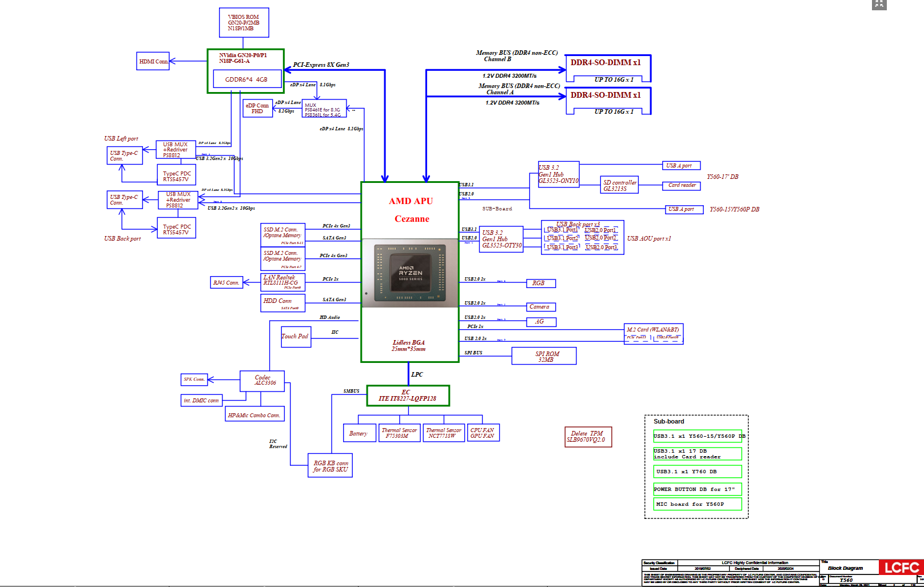Image resolution: width=924 pixels, height=587 pixels.
Task: Select the AMD APU title text
Action: [411, 201]
